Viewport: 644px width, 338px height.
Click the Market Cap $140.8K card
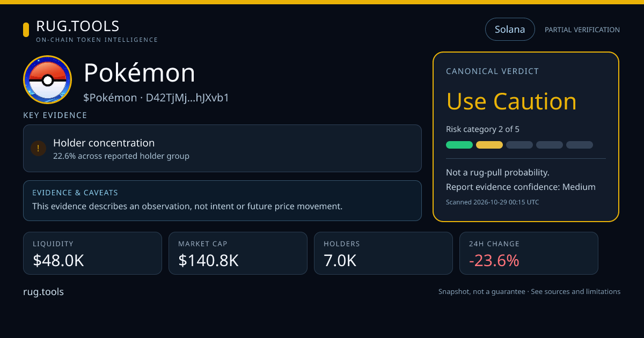pos(238,253)
